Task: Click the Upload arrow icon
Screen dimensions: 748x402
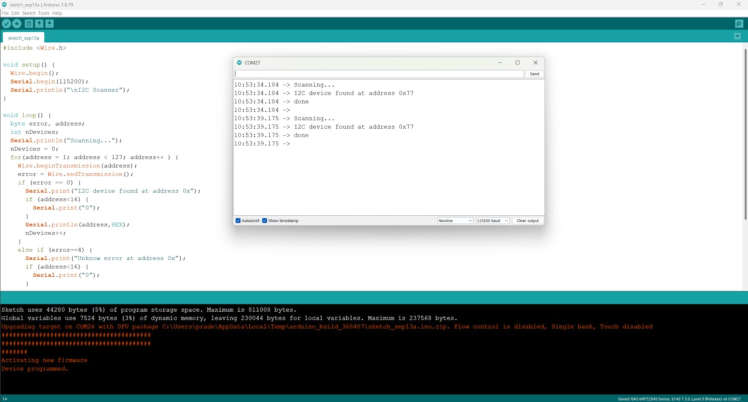Action: coord(16,23)
